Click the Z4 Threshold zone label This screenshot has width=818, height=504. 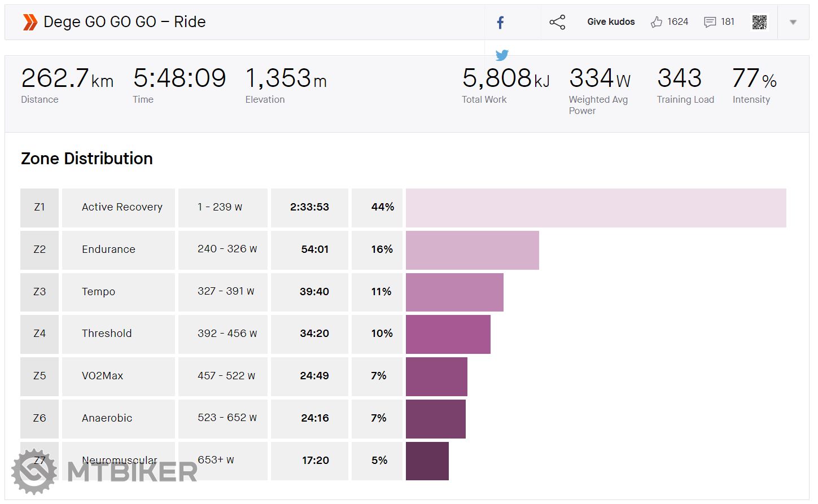pyautogui.click(x=107, y=334)
